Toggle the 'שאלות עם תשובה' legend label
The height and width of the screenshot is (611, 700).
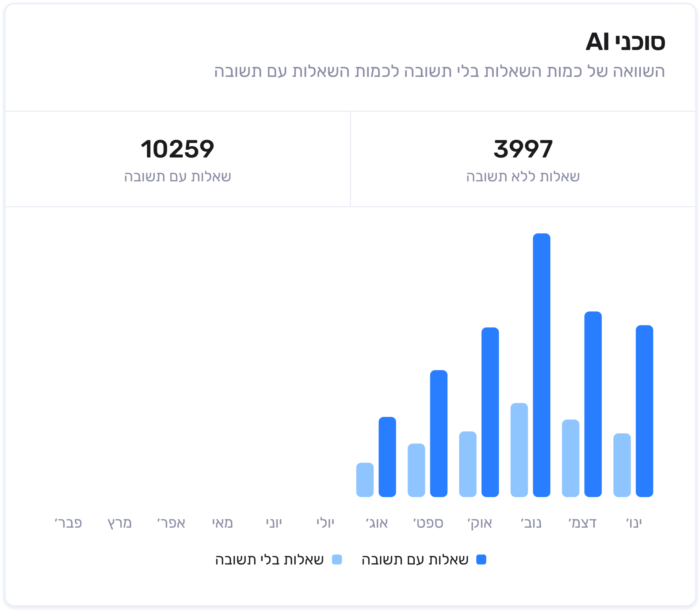tap(415, 560)
